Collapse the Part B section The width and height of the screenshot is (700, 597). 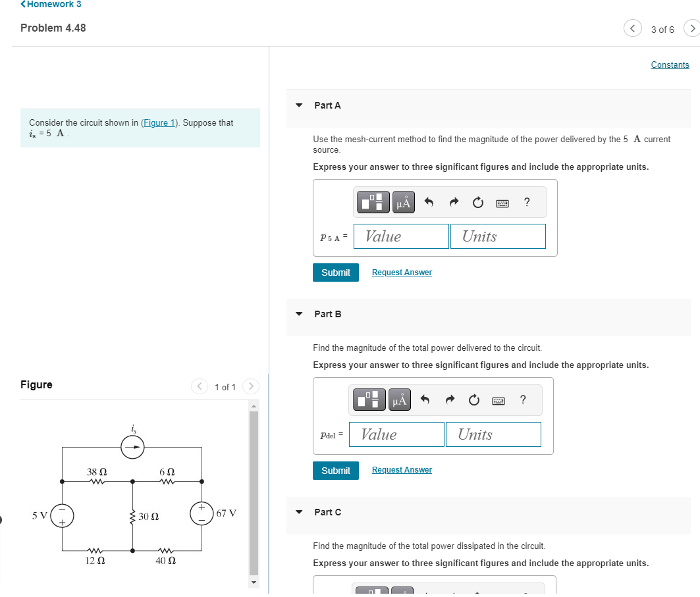(x=298, y=314)
